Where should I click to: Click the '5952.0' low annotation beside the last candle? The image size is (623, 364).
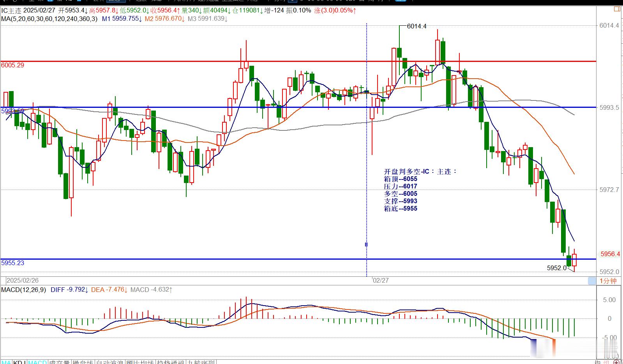pyautogui.click(x=556, y=268)
